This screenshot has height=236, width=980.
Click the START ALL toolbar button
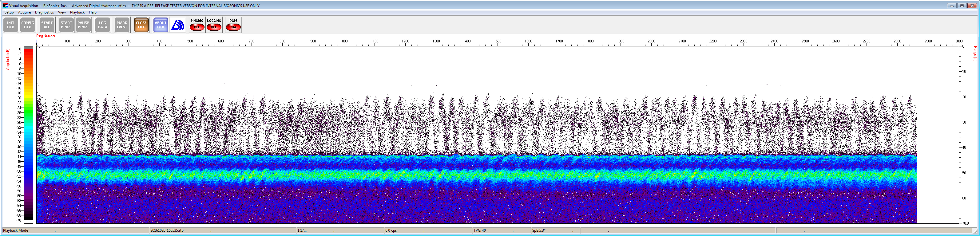click(47, 25)
